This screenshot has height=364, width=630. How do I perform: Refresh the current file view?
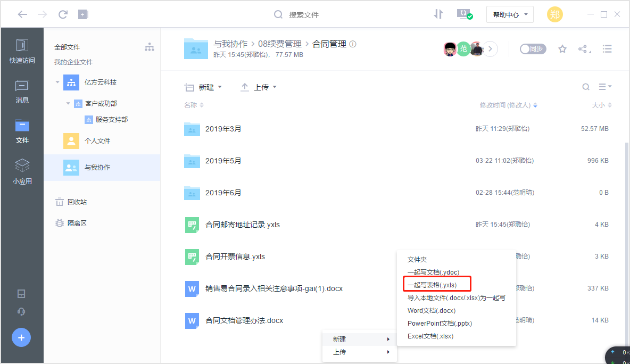click(x=63, y=14)
